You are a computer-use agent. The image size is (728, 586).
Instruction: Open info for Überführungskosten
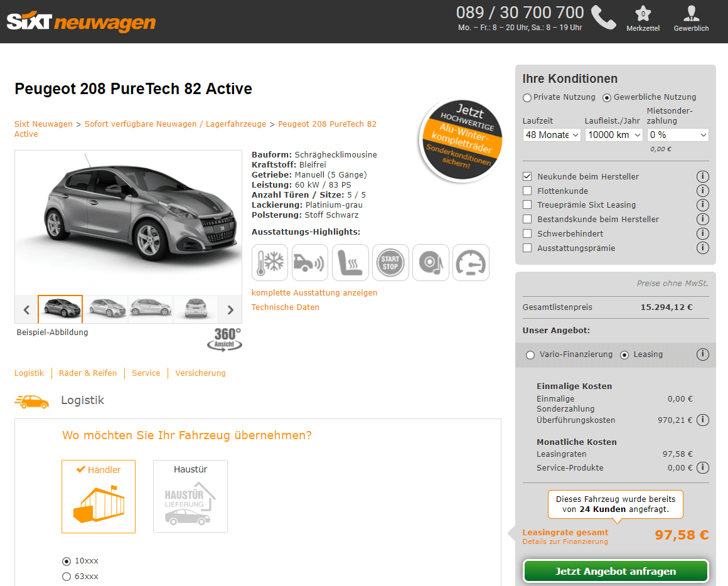click(x=702, y=420)
